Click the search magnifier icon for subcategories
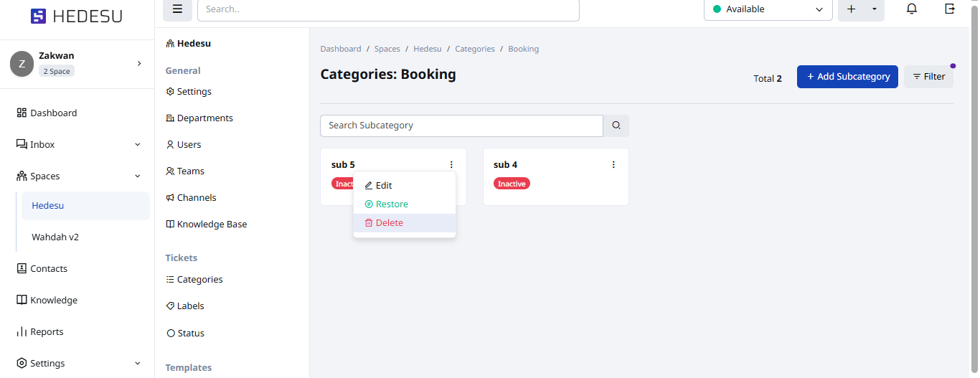Viewport: 980px width, 378px height. [616, 126]
